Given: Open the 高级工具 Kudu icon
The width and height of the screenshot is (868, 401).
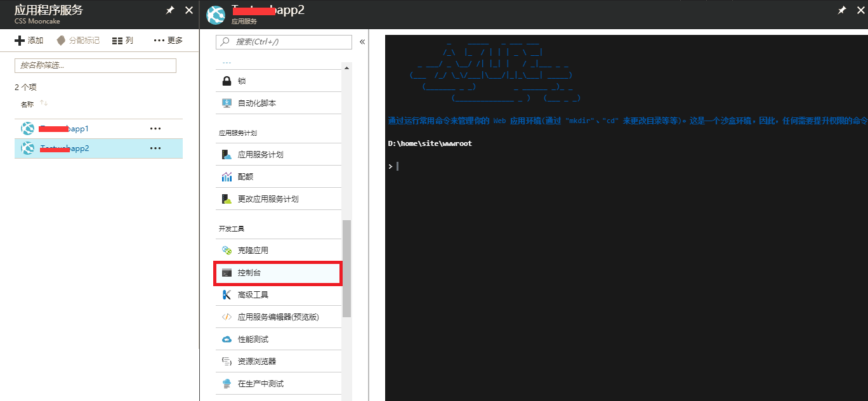Looking at the screenshot, I should click(x=227, y=294).
